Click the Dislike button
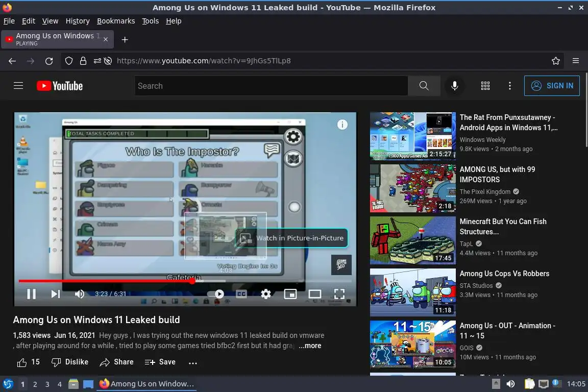 click(x=70, y=362)
